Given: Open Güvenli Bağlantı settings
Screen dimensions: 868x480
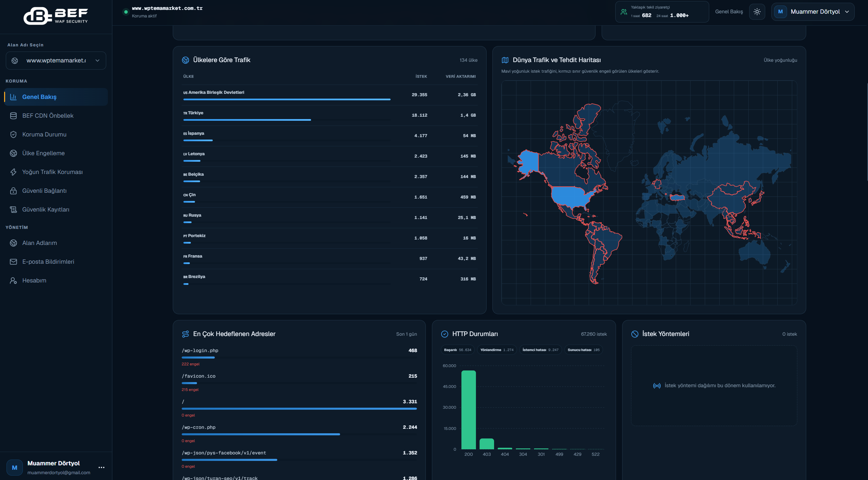Looking at the screenshot, I should (x=56, y=191).
